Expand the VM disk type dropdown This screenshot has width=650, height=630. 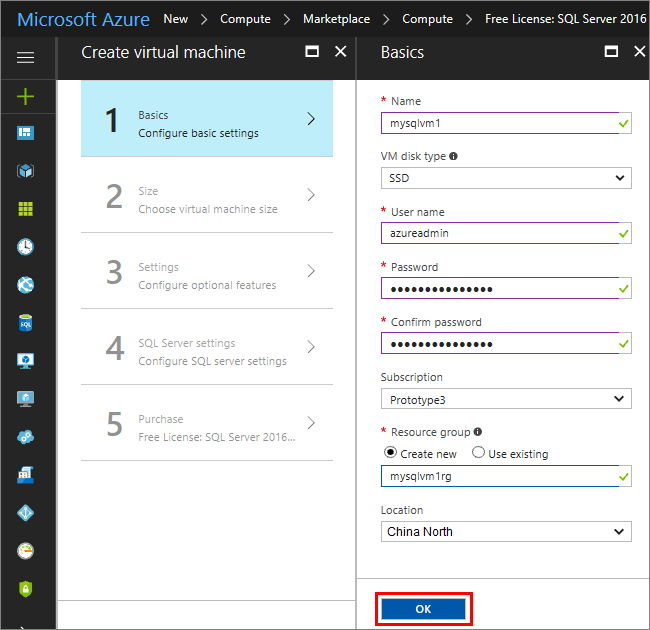click(x=505, y=178)
